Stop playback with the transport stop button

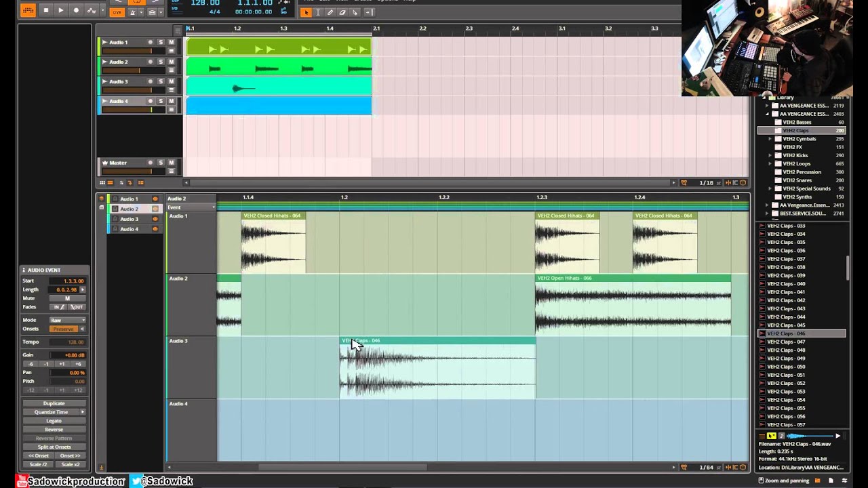[45, 10]
